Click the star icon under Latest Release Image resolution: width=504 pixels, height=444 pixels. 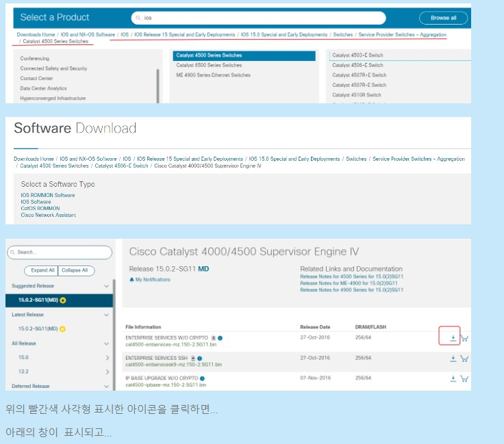click(x=62, y=329)
